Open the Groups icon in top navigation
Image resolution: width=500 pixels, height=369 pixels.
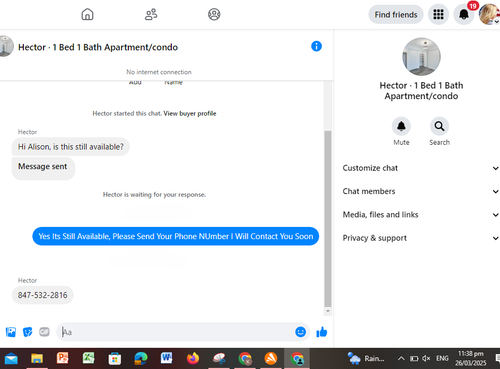point(214,14)
